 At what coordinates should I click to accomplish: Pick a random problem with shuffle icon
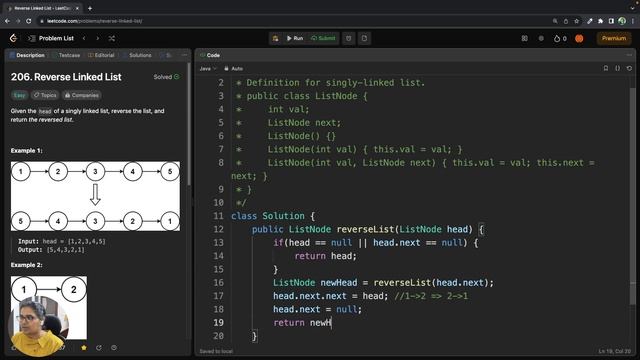111,38
